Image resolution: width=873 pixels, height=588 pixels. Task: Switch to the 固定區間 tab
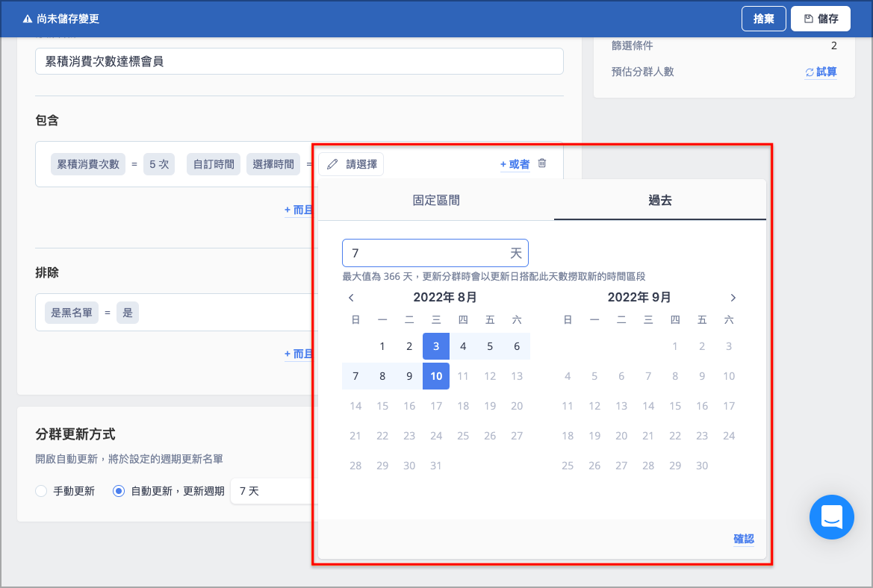[436, 200]
